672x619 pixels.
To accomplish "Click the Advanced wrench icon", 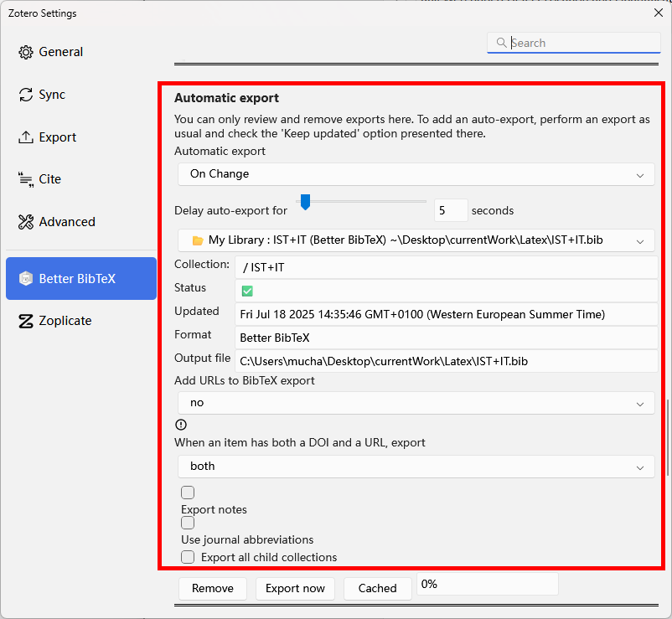I will click(23, 221).
